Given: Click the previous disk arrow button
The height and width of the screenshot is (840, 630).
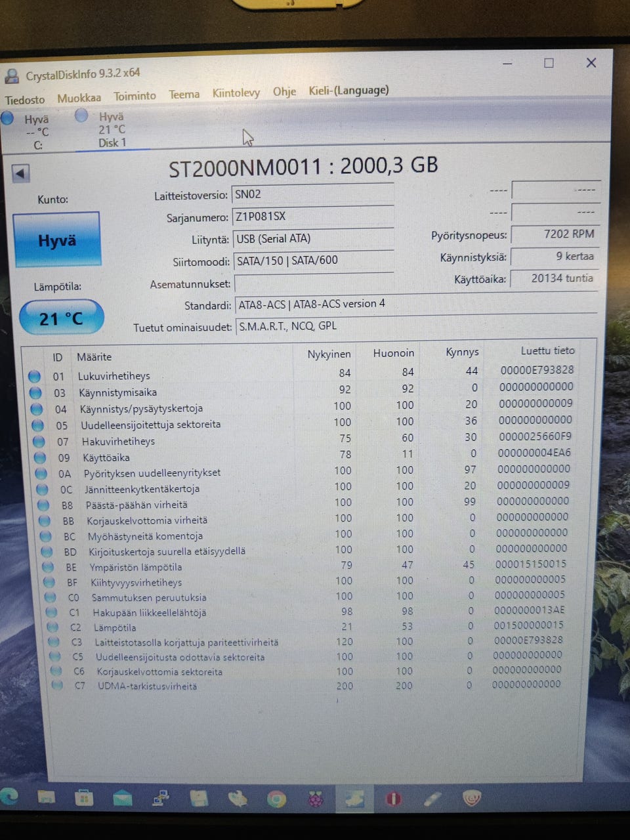Looking at the screenshot, I should pos(21,173).
